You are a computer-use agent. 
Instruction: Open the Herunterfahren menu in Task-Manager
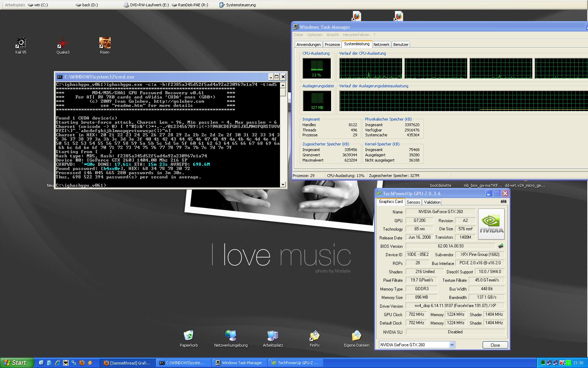coord(356,35)
